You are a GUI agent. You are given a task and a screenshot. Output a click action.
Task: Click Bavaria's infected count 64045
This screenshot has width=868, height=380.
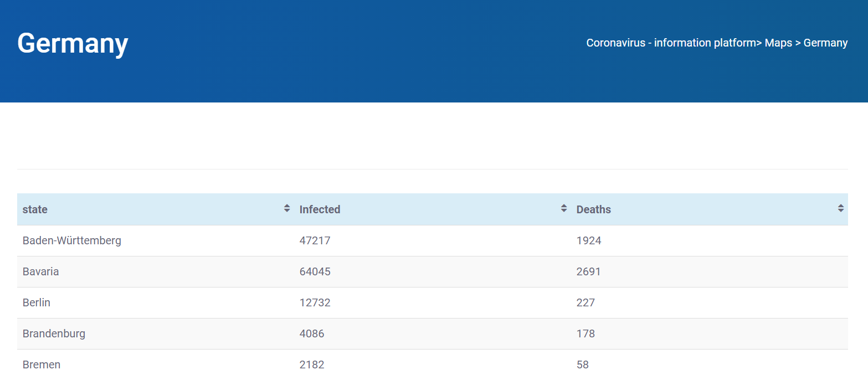[x=315, y=271]
